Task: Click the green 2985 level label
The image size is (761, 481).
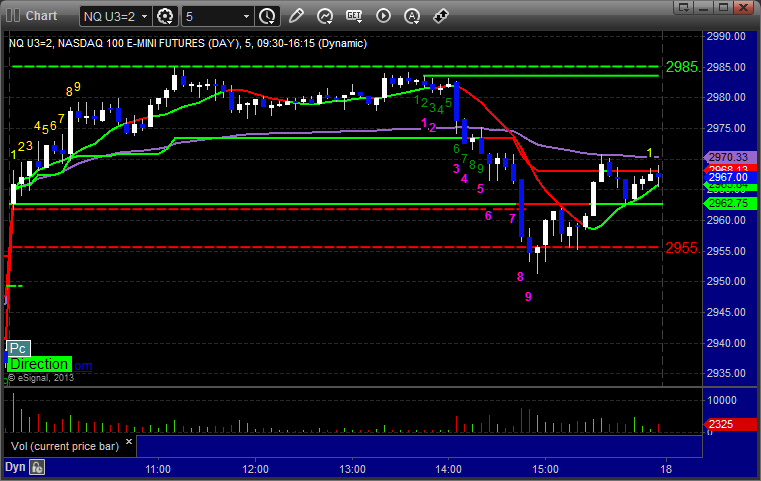Action: (x=683, y=67)
